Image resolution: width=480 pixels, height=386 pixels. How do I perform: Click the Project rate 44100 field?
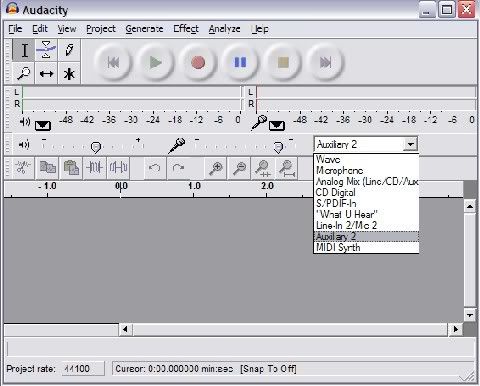pyautogui.click(x=83, y=369)
